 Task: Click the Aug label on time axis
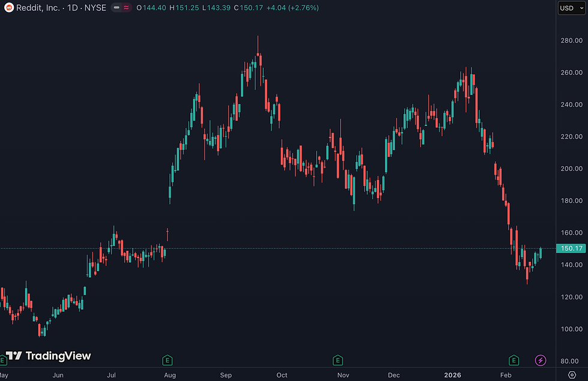pos(170,375)
